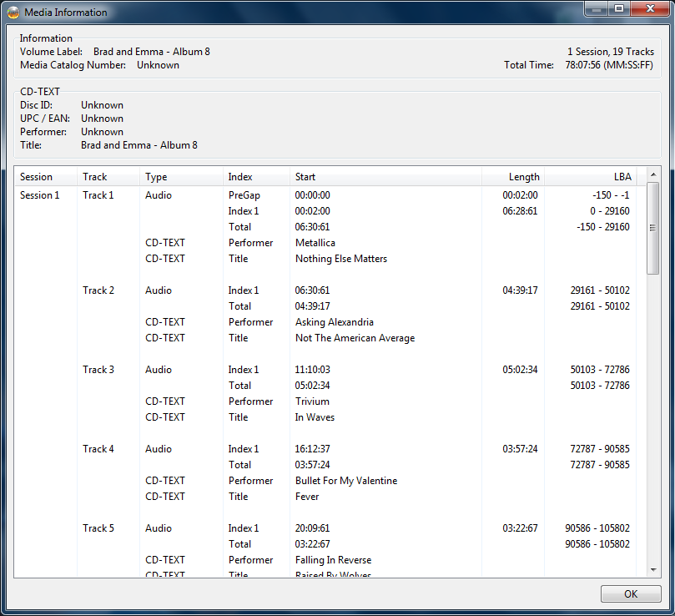This screenshot has width=675, height=616.
Task: Click the Length column header
Action: [524, 177]
